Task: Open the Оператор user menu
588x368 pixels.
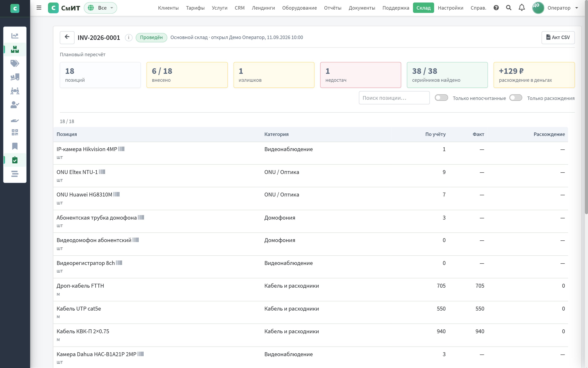Action: [555, 8]
